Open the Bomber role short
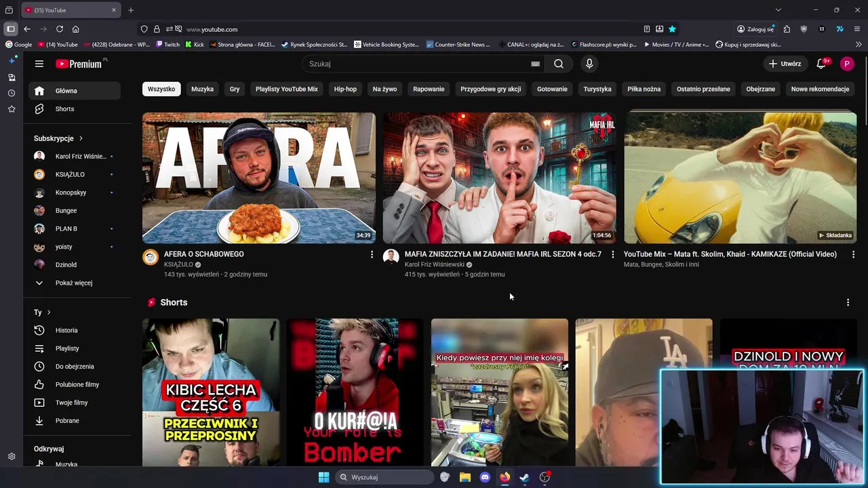Viewport: 868px width, 488px height. click(x=355, y=392)
